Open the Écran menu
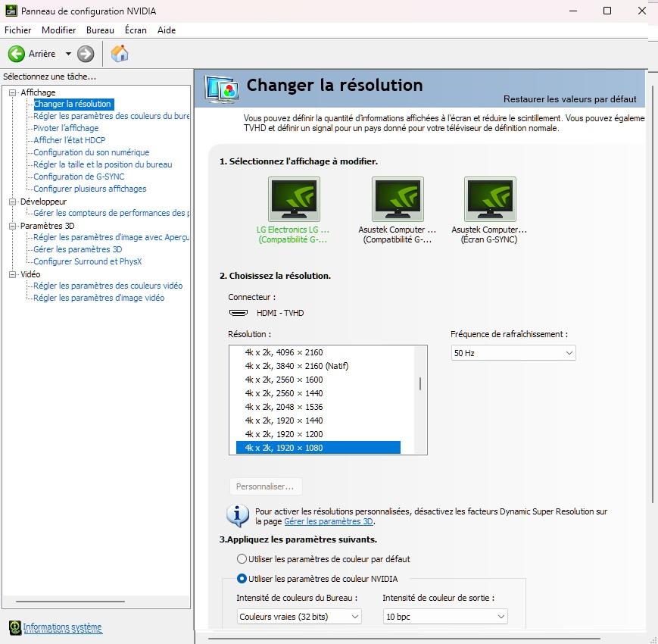Image resolution: width=658 pixels, height=644 pixels. tap(136, 30)
